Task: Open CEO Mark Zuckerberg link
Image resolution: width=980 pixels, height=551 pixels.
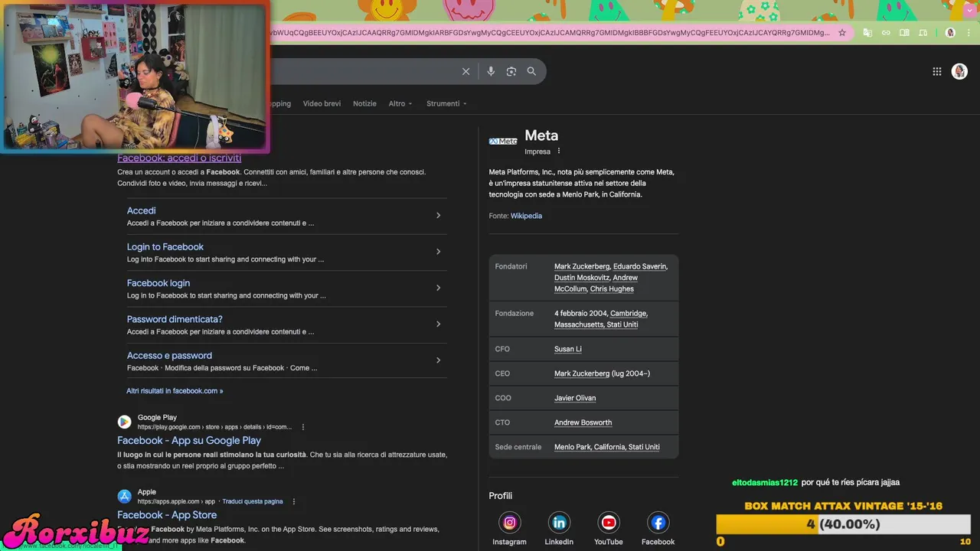Action: [x=582, y=373]
